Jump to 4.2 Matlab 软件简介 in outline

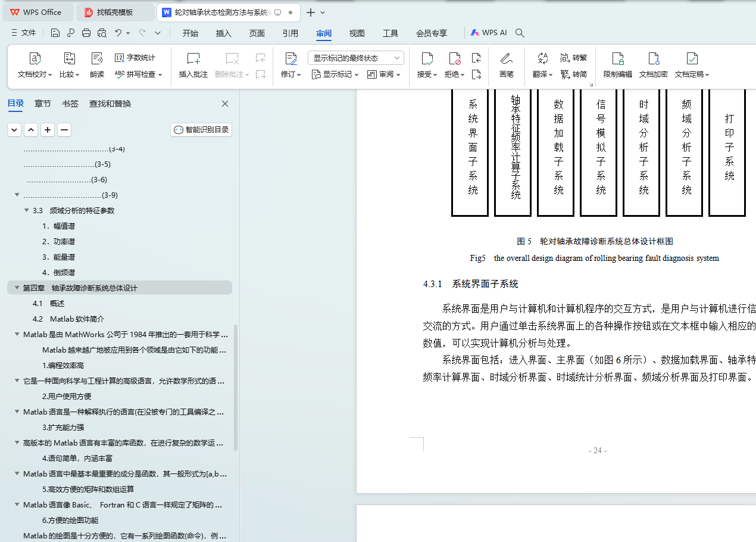(x=68, y=319)
